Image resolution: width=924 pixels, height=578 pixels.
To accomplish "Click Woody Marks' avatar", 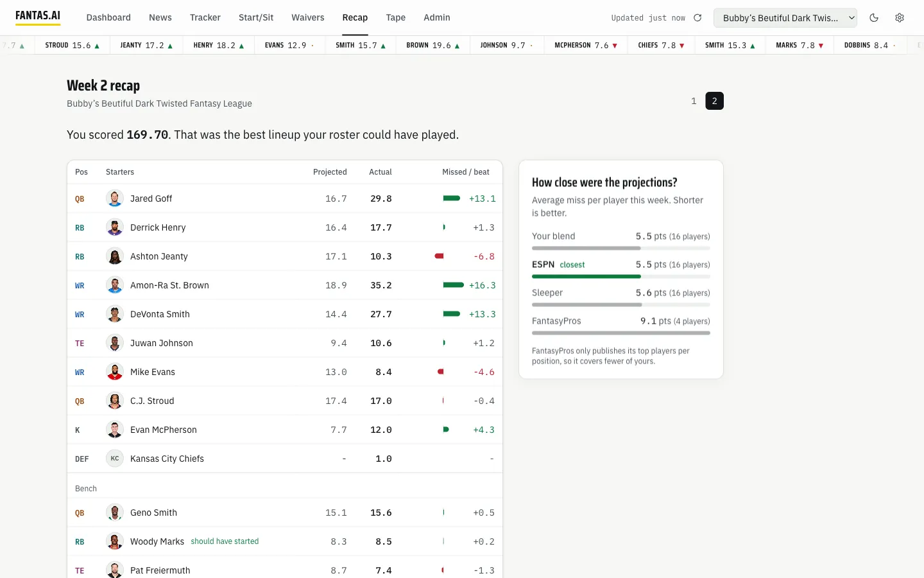I will (115, 541).
